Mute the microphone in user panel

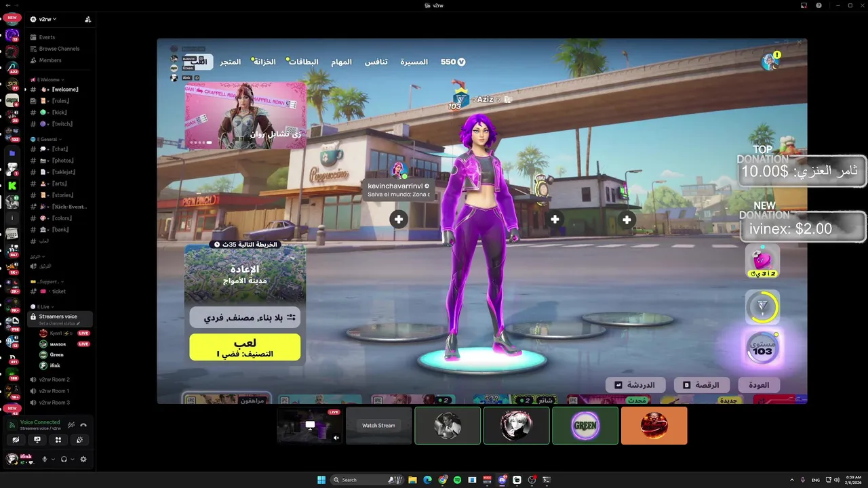(x=45, y=459)
